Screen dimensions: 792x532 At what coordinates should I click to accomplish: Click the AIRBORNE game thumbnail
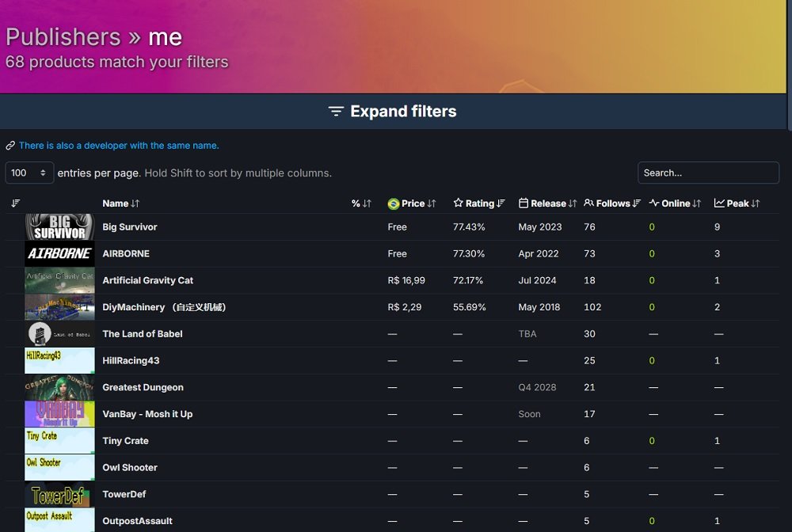[x=59, y=254]
